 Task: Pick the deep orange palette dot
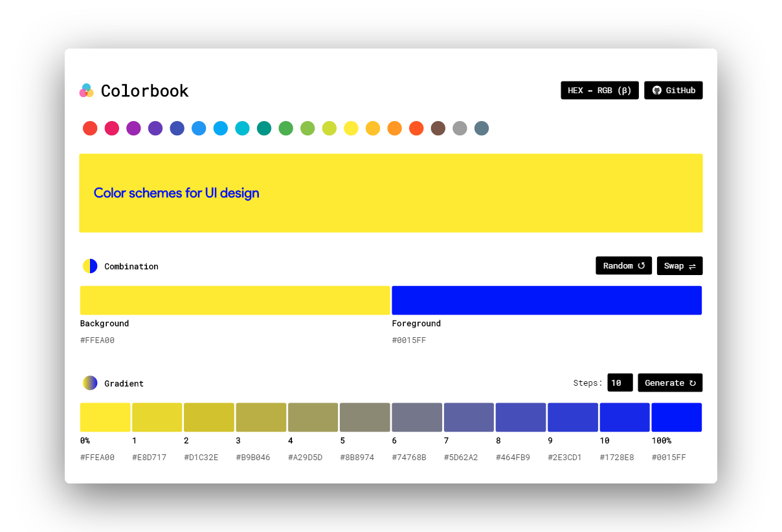pyautogui.click(x=416, y=128)
